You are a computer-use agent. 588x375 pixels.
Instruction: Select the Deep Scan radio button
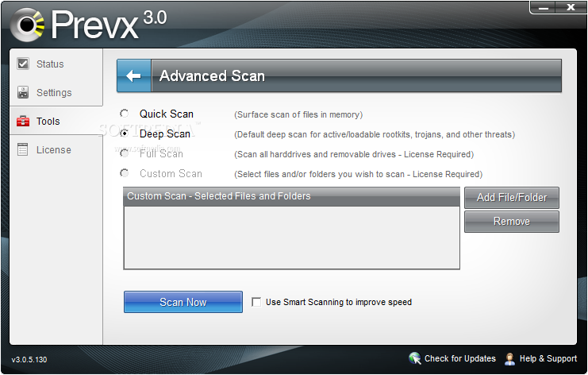coord(124,133)
